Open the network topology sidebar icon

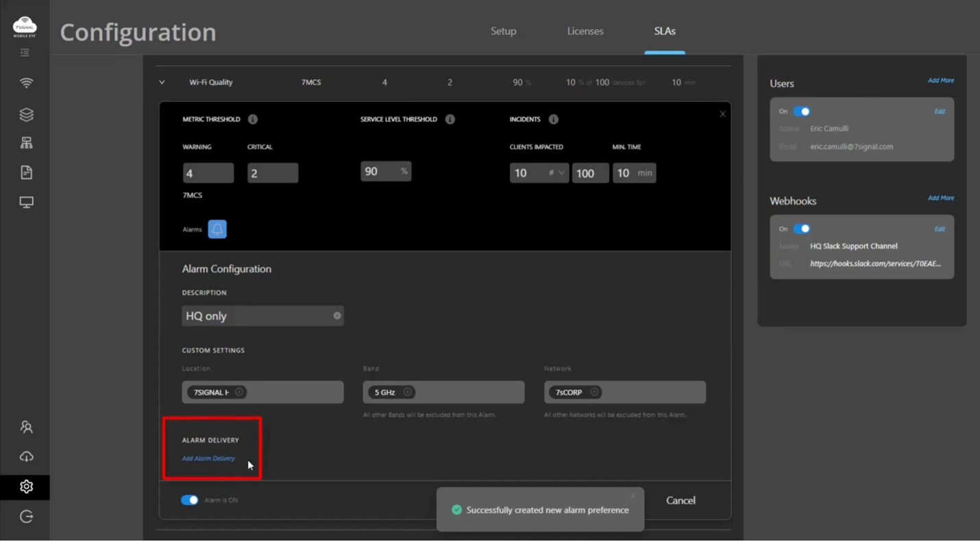26,143
